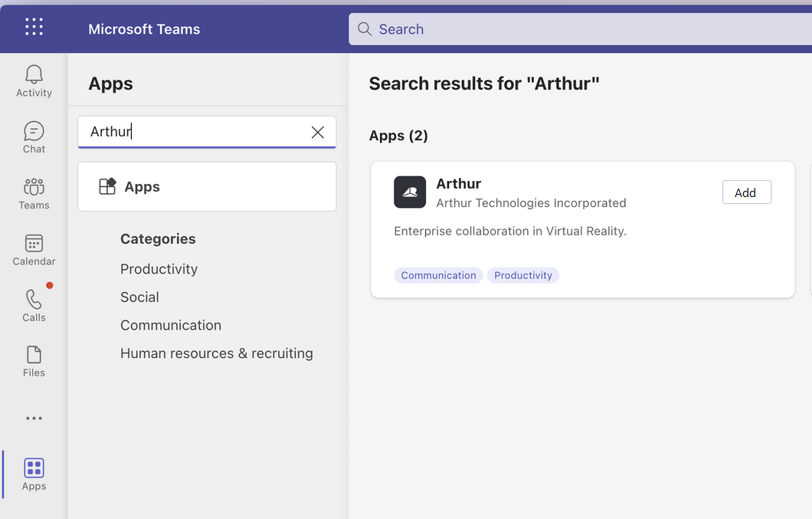This screenshot has height=519, width=812.
Task: Switch to the Teams view
Action: pos(34,194)
